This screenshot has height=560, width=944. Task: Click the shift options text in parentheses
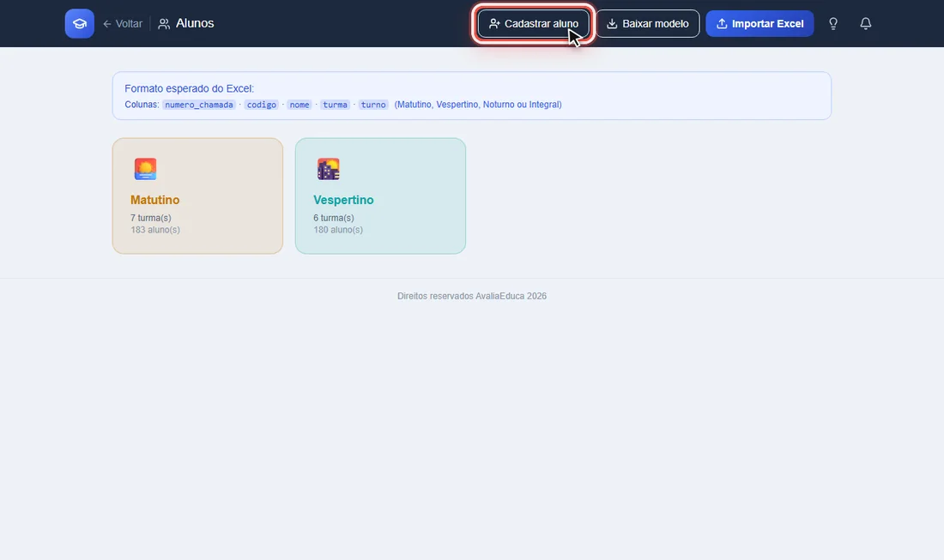[478, 105]
